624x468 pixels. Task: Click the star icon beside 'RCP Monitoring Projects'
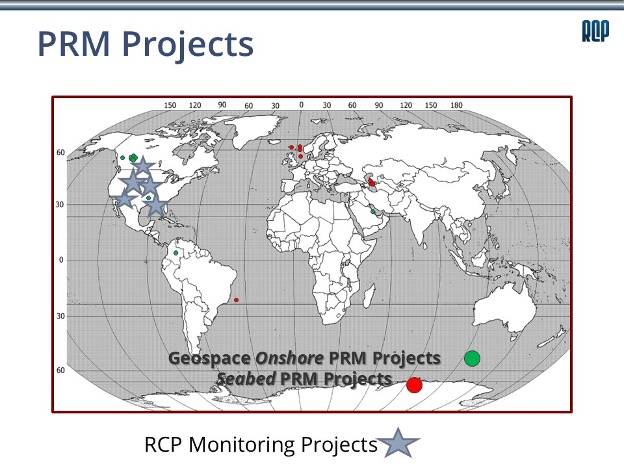pos(398,443)
